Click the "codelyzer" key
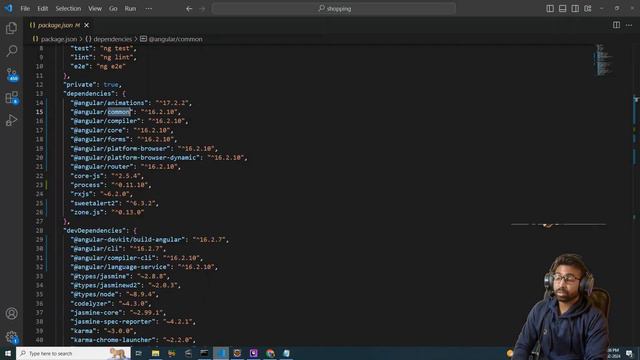The height and width of the screenshot is (360, 640). point(91,304)
